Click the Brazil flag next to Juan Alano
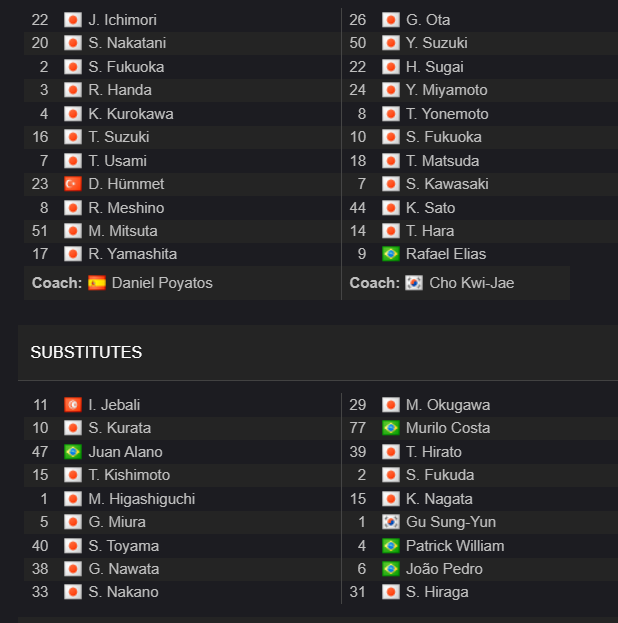The width and height of the screenshot is (618, 623). click(x=73, y=452)
